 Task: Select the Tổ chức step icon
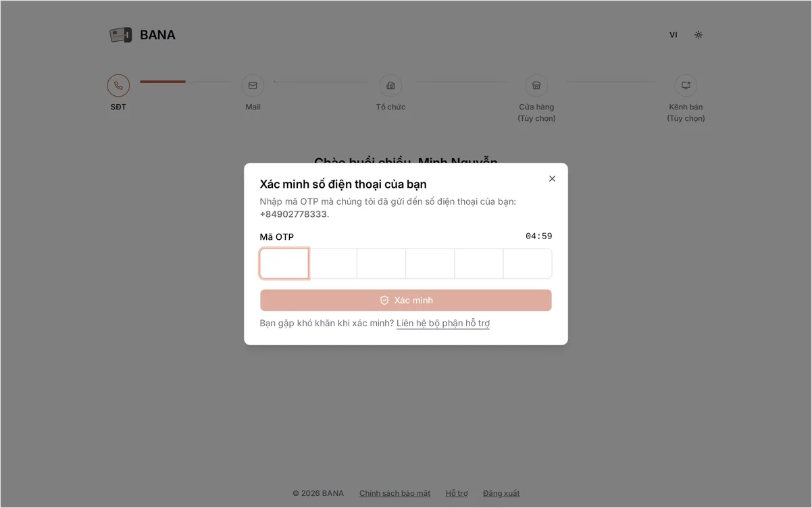tap(390, 86)
